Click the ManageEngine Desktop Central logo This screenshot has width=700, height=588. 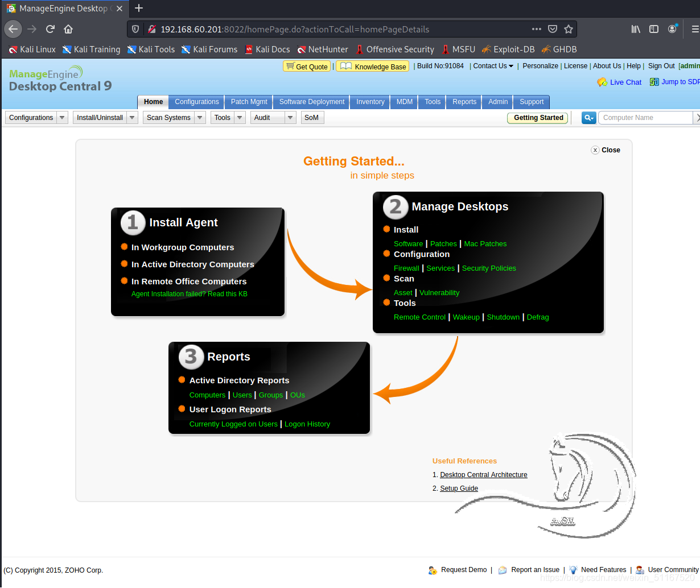point(60,80)
